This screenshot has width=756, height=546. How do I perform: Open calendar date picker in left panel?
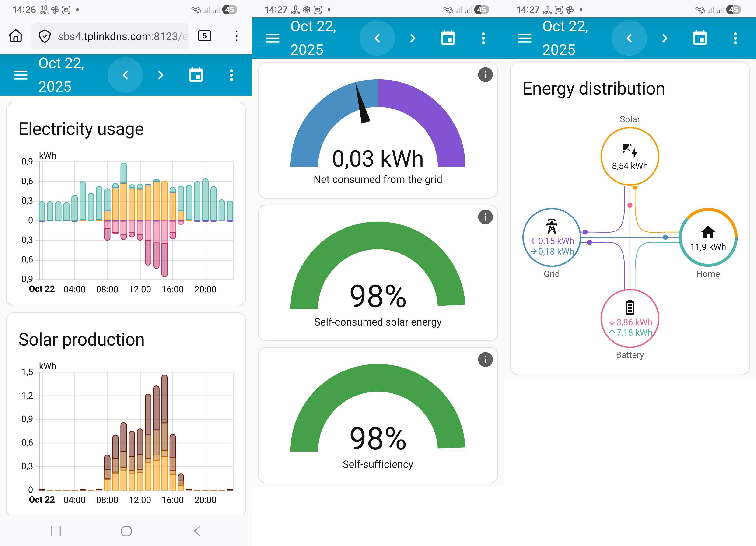click(x=196, y=75)
